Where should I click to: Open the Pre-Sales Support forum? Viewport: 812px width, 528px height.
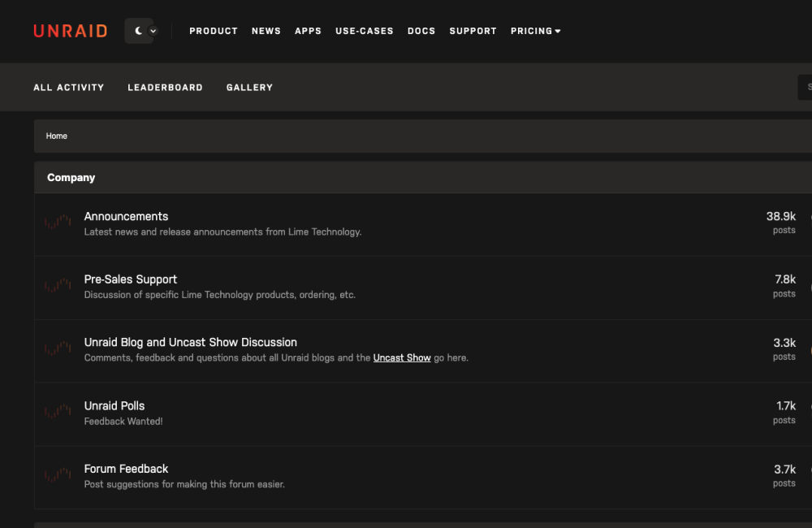click(131, 279)
